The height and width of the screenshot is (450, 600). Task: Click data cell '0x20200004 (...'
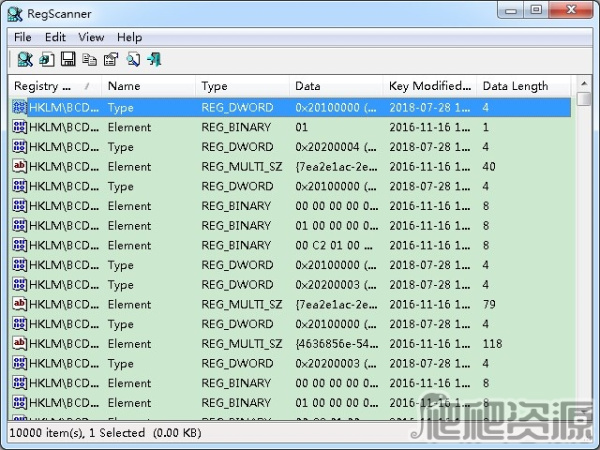pyautogui.click(x=336, y=147)
